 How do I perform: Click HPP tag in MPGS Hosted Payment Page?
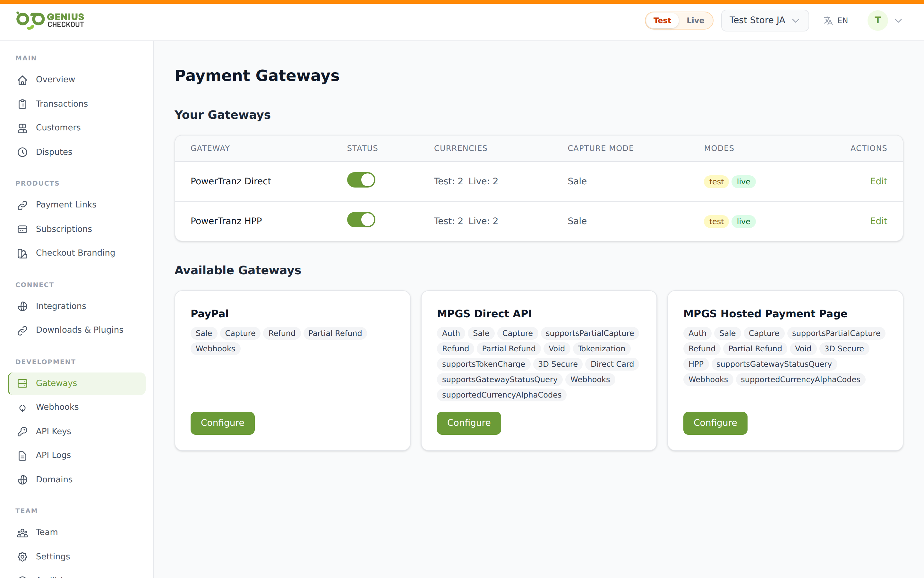pyautogui.click(x=696, y=364)
